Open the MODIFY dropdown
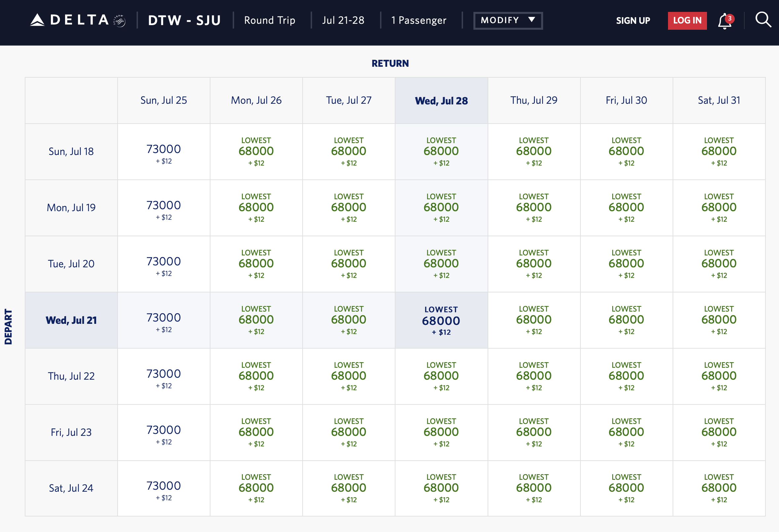Viewport: 779px width, 532px height. click(x=507, y=20)
